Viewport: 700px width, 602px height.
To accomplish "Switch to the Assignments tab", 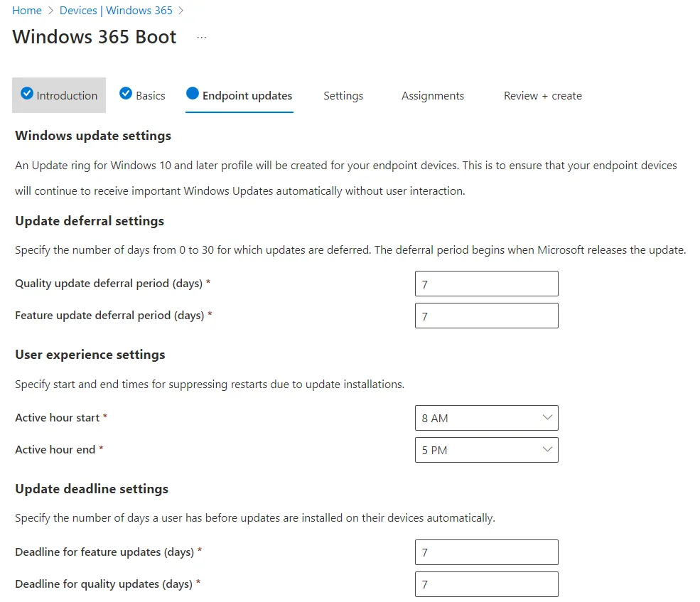I will [432, 96].
